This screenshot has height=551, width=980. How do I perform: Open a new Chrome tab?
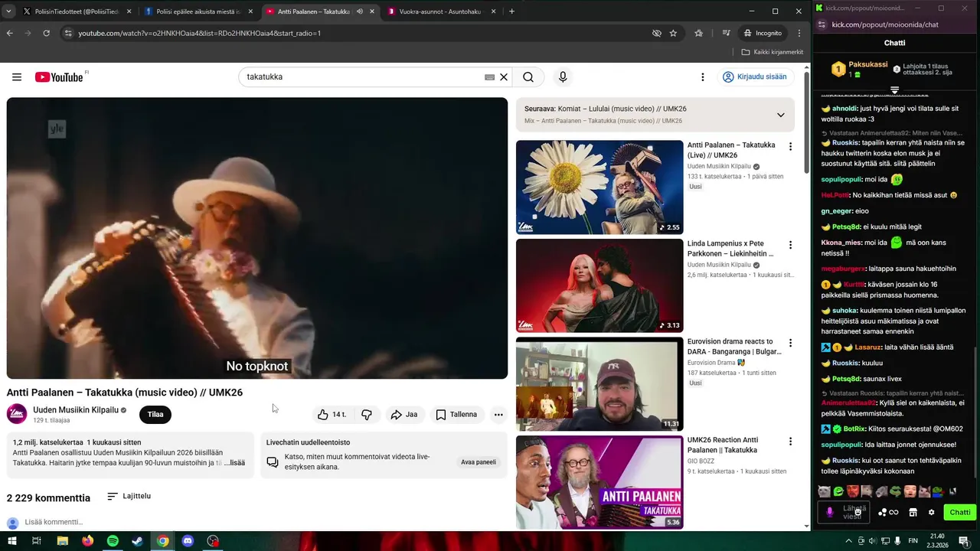click(x=511, y=11)
